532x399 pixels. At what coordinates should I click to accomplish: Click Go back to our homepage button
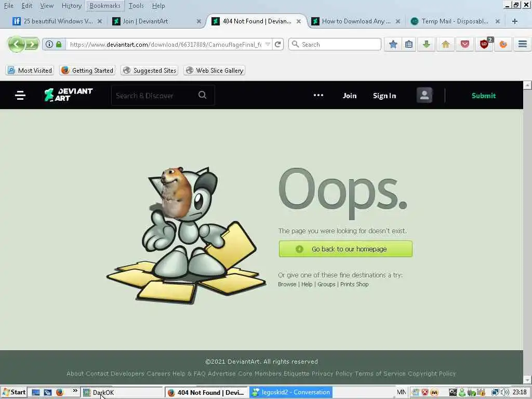[345, 249]
